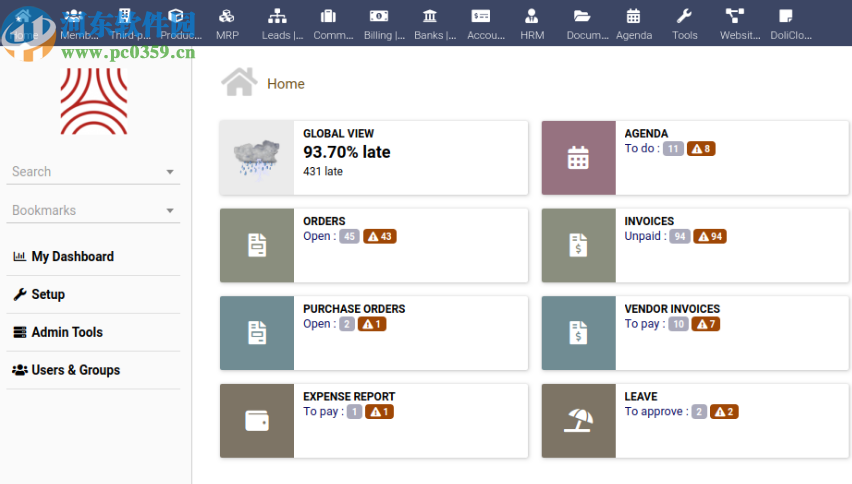Viewport: 852px width, 484px height.
Task: Open My Dashboard in sidebar
Action: (72, 257)
